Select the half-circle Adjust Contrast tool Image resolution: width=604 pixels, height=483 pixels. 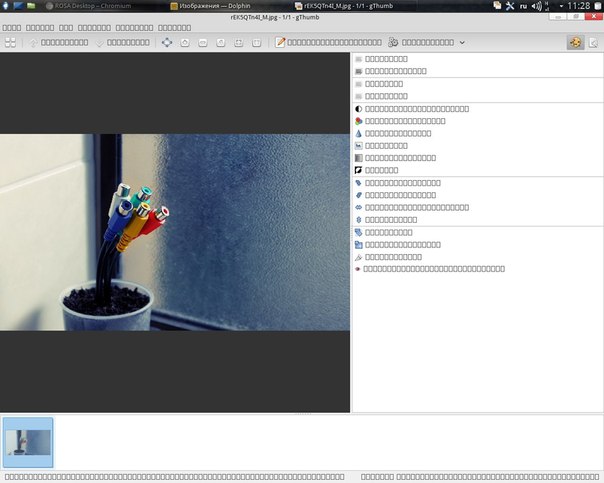click(412, 109)
